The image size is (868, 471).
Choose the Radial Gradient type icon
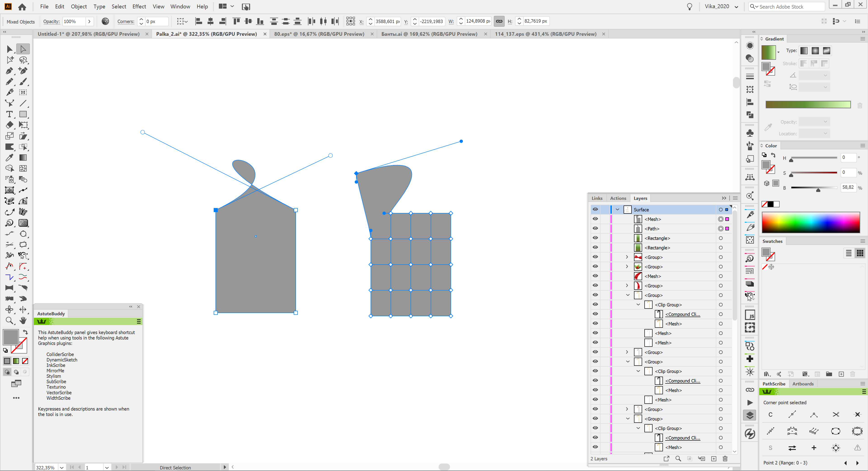coord(815,51)
